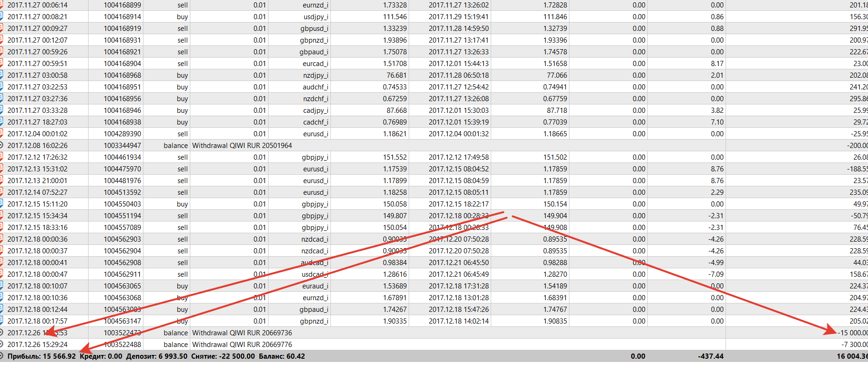The height and width of the screenshot is (369, 868).
Task: Click comment Withdrawal QIWI RUR 20669776
Action: (242, 344)
